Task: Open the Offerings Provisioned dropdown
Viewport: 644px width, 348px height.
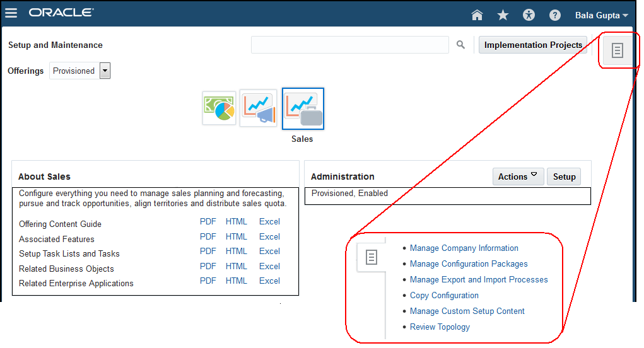Action: 79,71
